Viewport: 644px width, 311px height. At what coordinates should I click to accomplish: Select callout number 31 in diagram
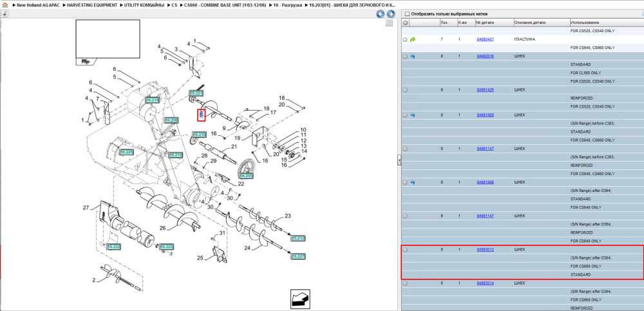pyautogui.click(x=222, y=233)
